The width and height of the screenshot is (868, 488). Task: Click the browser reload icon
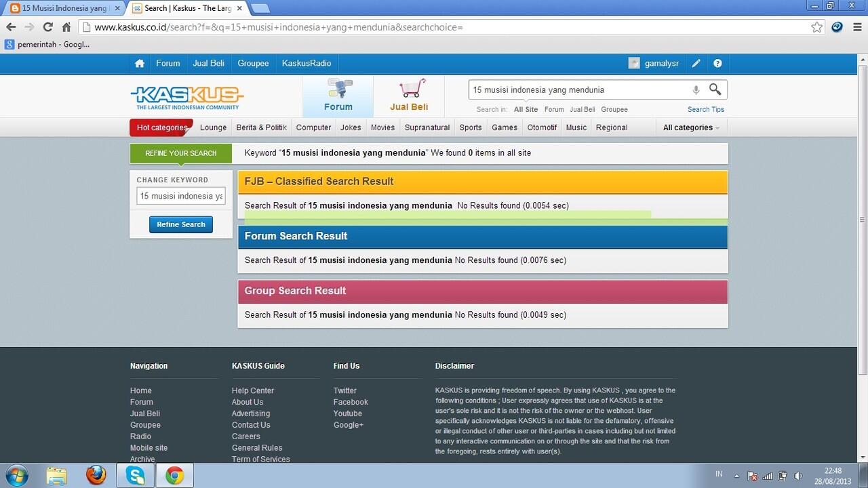[x=47, y=27]
